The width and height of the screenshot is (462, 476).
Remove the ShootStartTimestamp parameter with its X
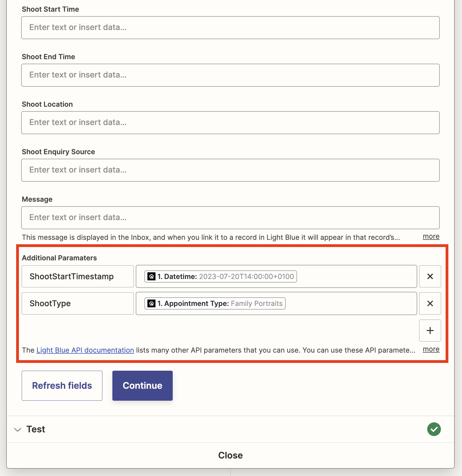430,276
